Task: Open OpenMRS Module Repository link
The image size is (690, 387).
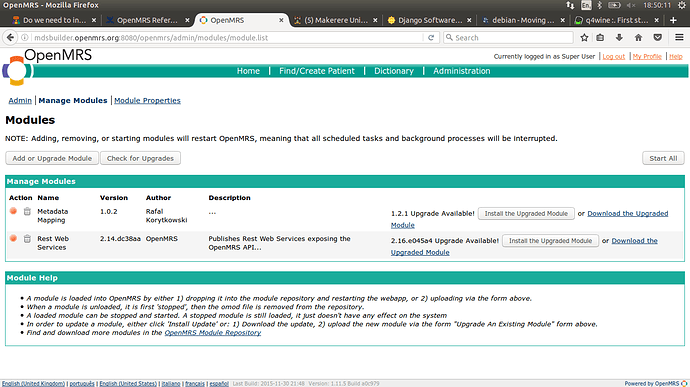Action: coord(213,333)
